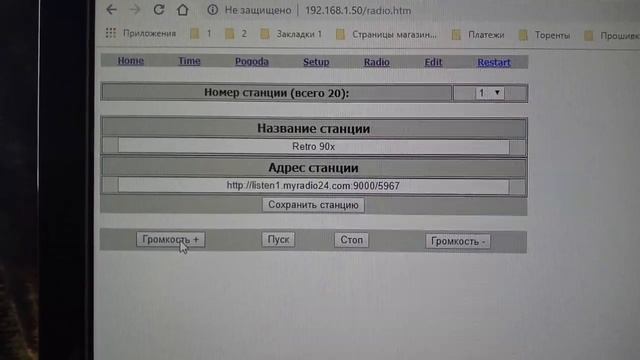Click the 'Номер станции (всего 20):' label
This screenshot has height=360, width=640.
click(x=276, y=93)
